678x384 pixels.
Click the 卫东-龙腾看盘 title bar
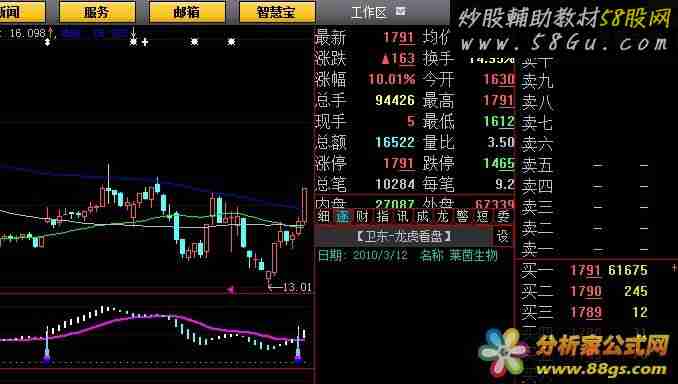pyautogui.click(x=404, y=237)
